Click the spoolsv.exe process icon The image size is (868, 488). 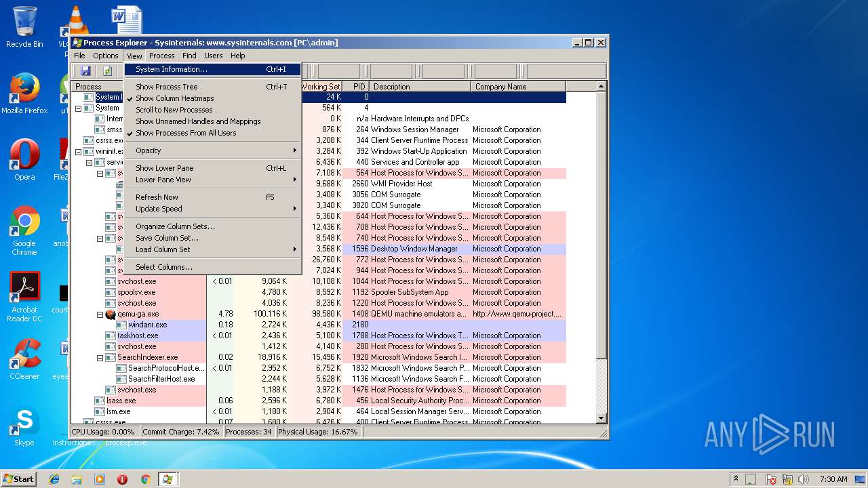pos(111,292)
